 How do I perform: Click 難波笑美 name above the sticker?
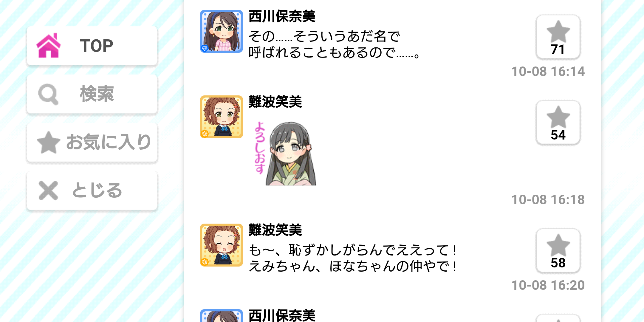275,102
